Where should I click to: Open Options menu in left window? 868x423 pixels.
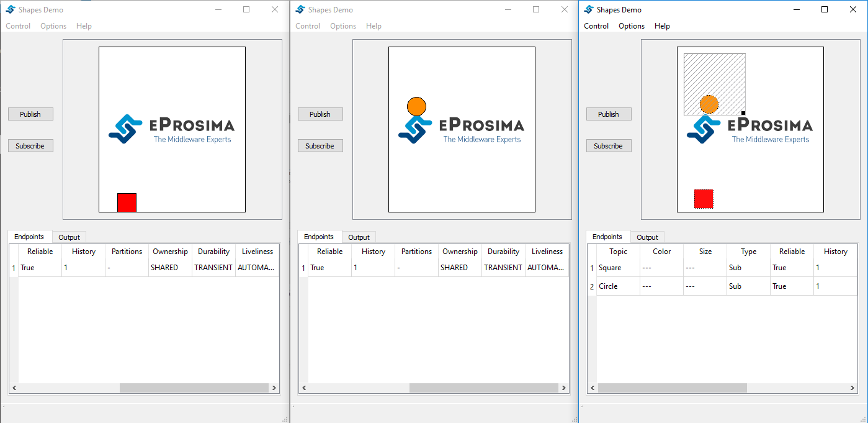53,26
